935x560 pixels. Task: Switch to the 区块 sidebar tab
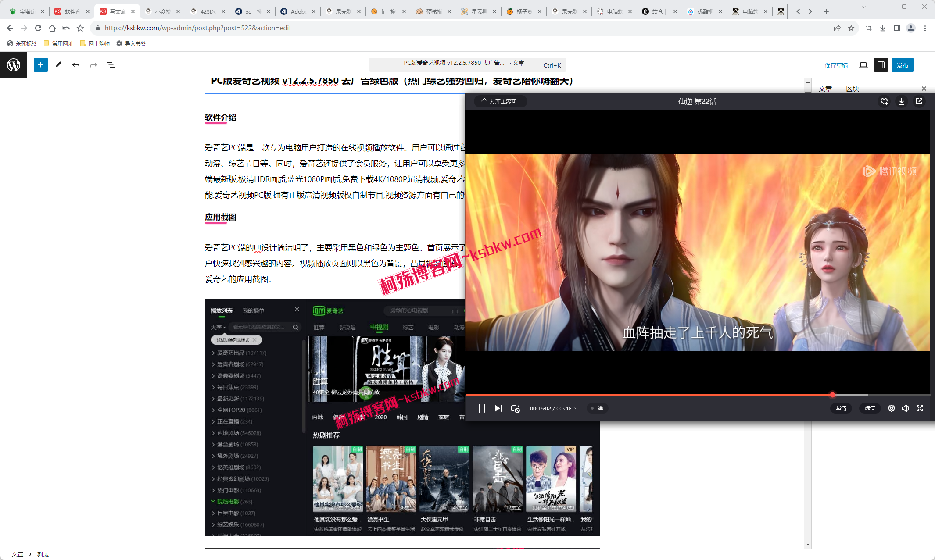pos(853,89)
